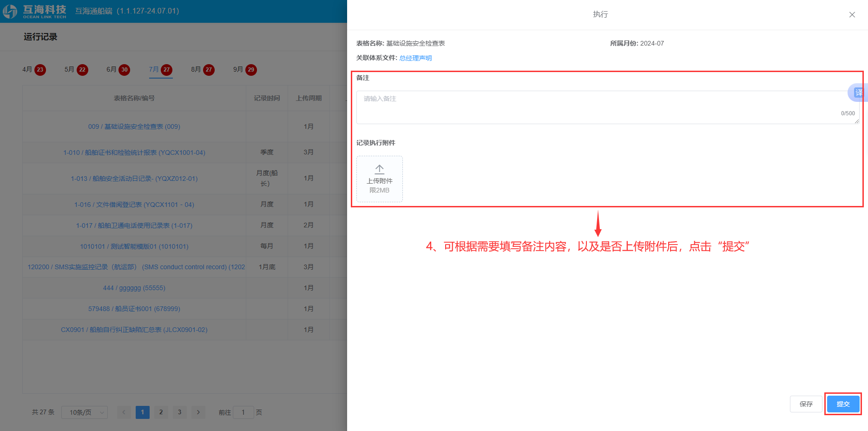The height and width of the screenshot is (431, 868).
Task: Open record 1-017 / 船舶卫通电话使用记录表
Action: click(x=134, y=225)
